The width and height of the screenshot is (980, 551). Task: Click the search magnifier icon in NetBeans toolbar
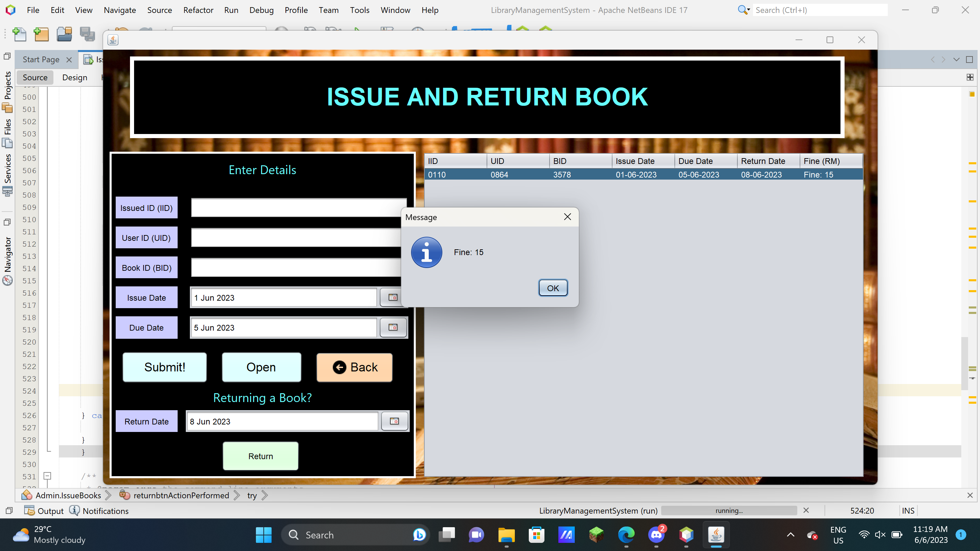(742, 10)
